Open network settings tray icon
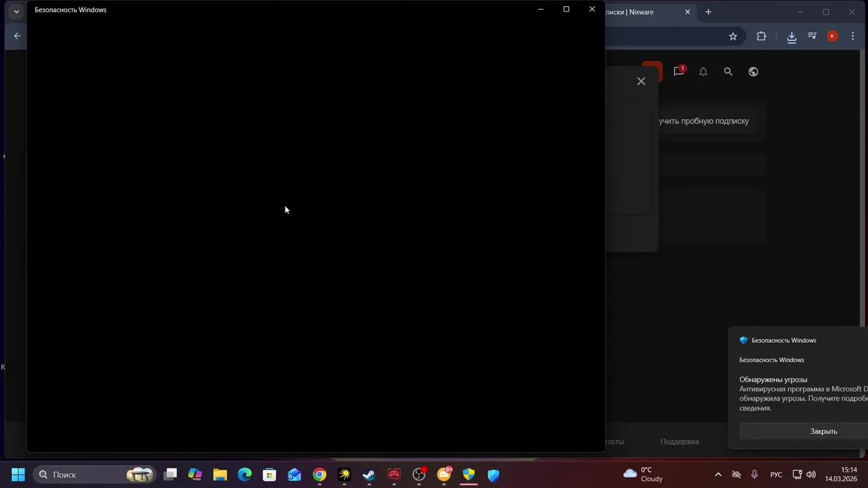 click(x=797, y=474)
